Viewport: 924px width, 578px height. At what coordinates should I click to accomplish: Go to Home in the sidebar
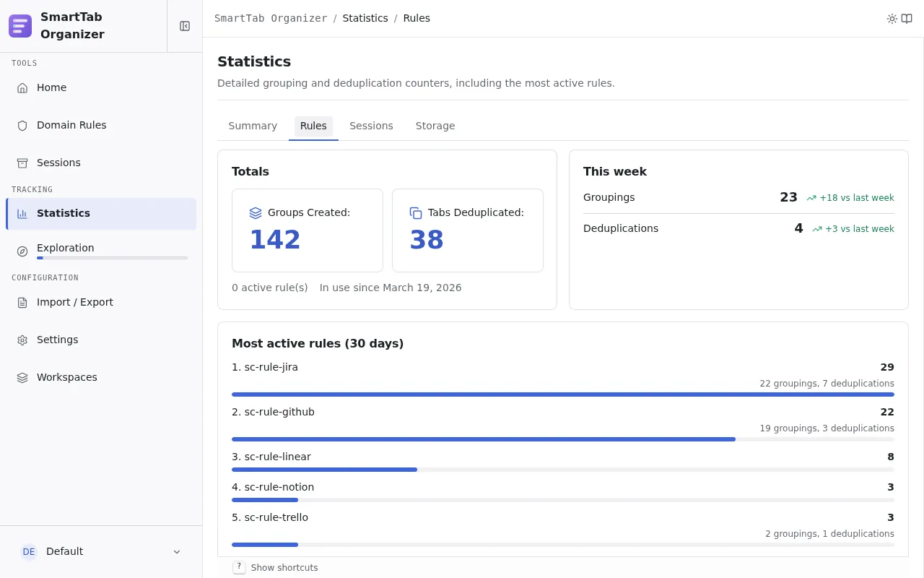click(x=101, y=87)
